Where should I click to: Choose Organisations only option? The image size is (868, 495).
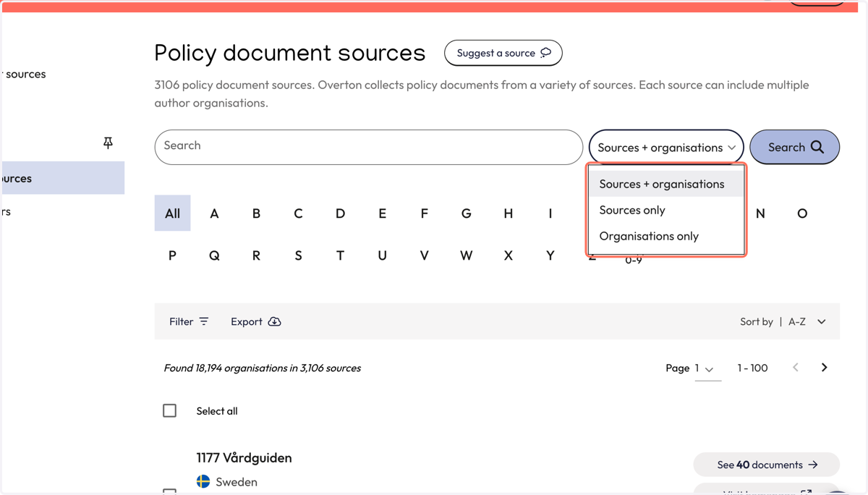pyautogui.click(x=666, y=236)
